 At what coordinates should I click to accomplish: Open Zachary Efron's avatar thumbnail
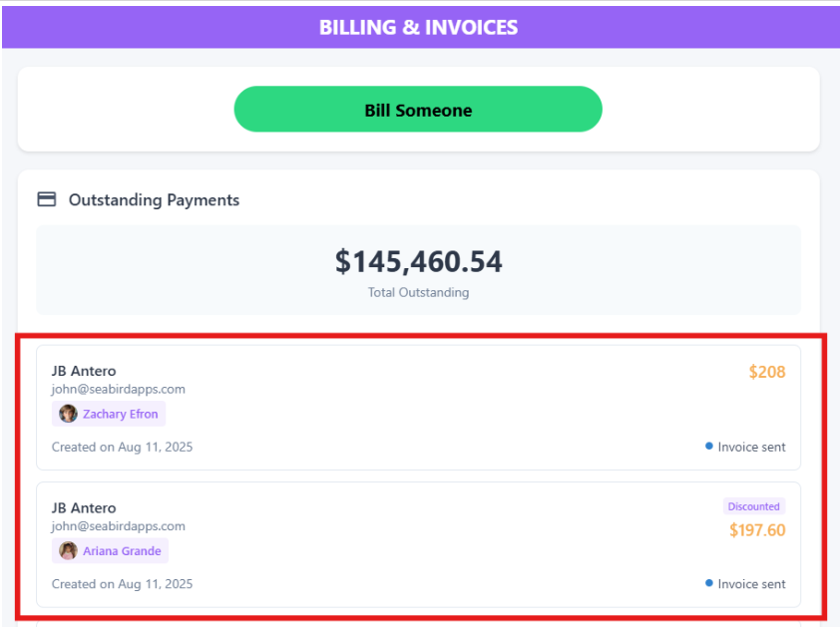pos(68,414)
